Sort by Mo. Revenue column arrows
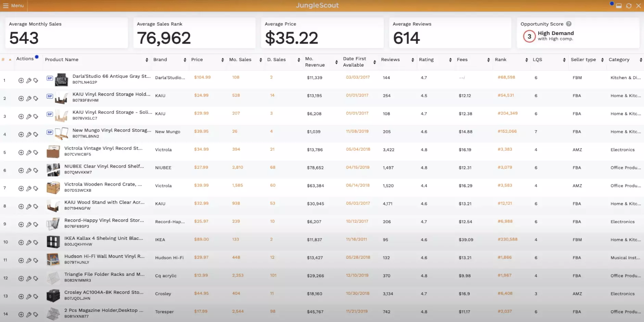The width and height of the screenshot is (644, 322). click(x=337, y=62)
